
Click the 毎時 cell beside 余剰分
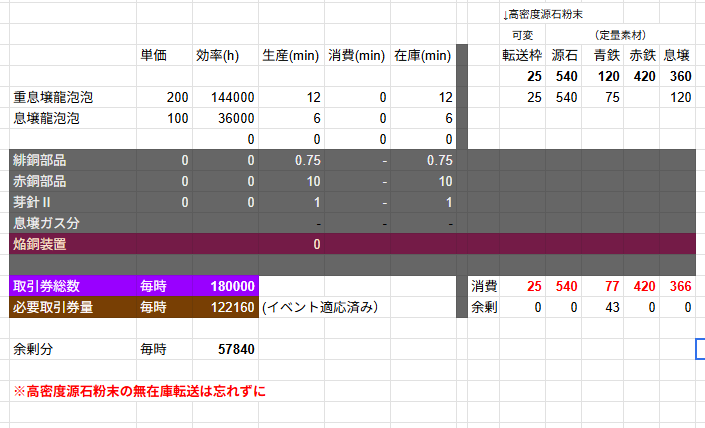coord(165,349)
